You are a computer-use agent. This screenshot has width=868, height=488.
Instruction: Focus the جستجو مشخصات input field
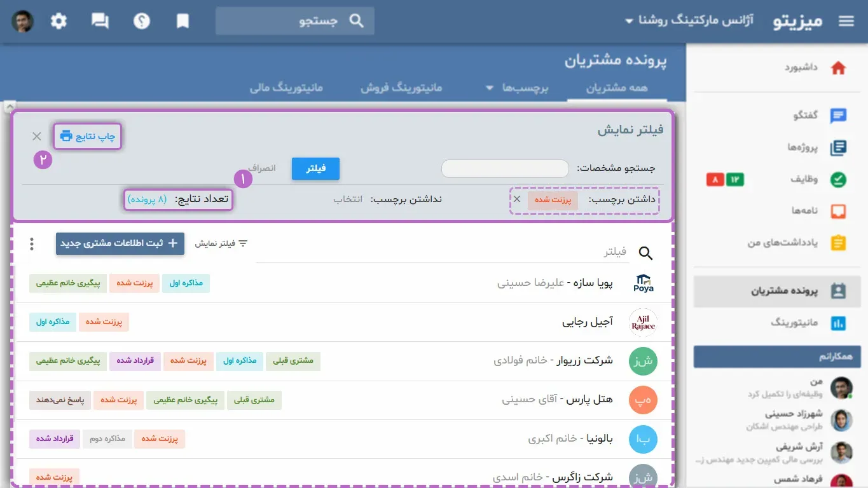click(x=505, y=168)
